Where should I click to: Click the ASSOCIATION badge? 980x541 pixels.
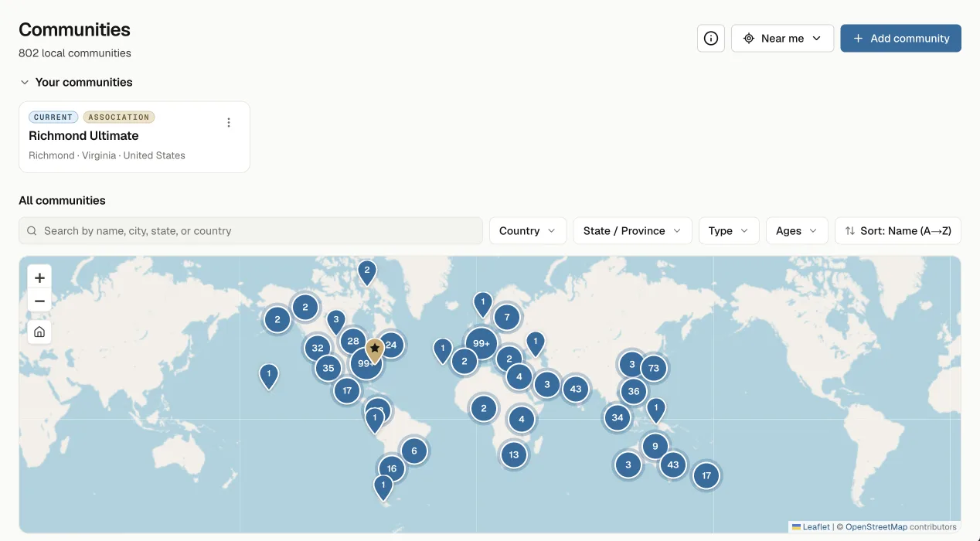(x=119, y=117)
